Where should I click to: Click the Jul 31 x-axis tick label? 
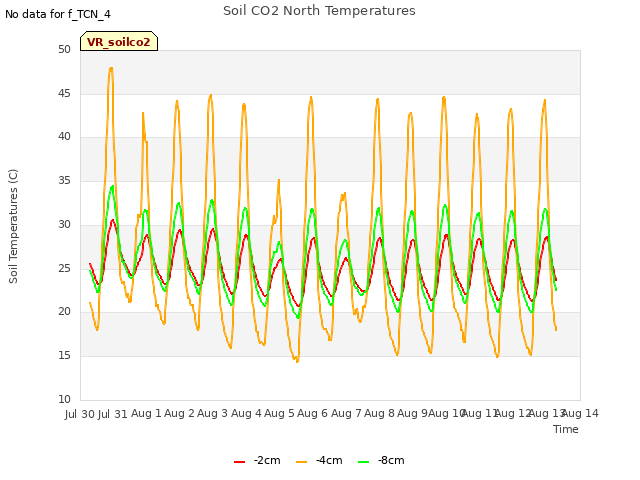[113, 414]
